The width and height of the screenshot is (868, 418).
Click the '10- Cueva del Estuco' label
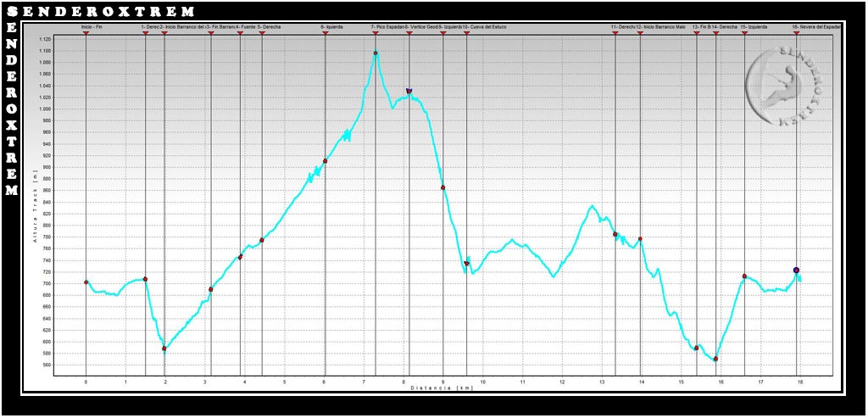click(484, 26)
